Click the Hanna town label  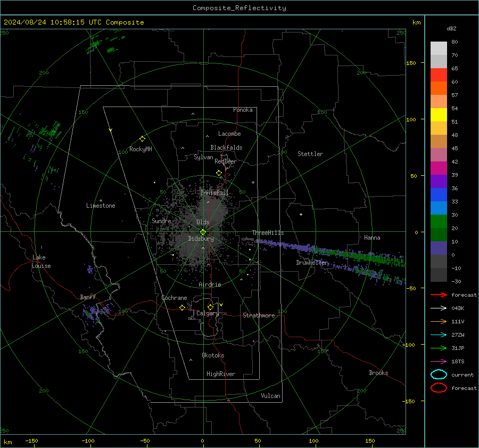pos(372,238)
